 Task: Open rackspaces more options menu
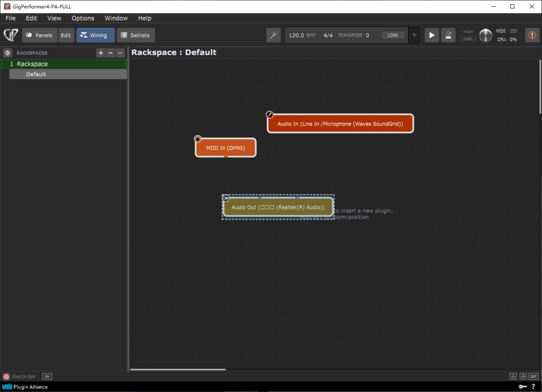pos(120,53)
